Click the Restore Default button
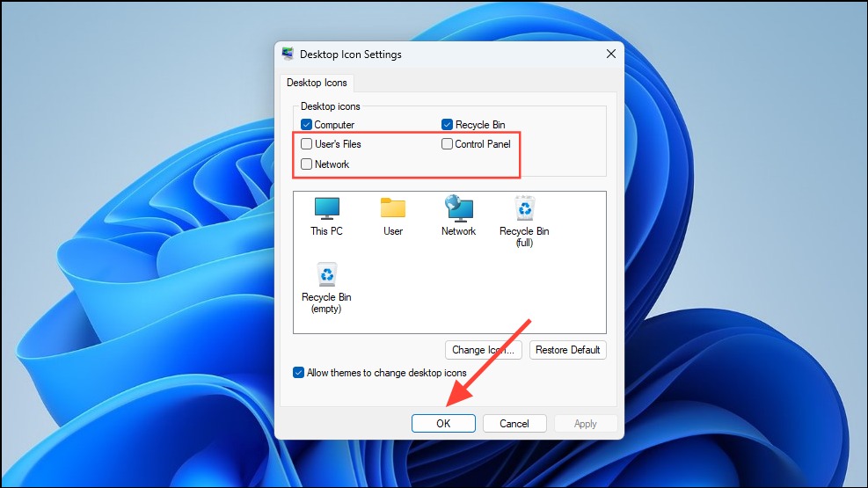This screenshot has height=488, width=868. (x=567, y=350)
